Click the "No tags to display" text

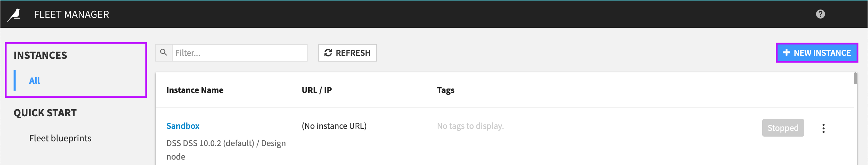click(x=470, y=126)
